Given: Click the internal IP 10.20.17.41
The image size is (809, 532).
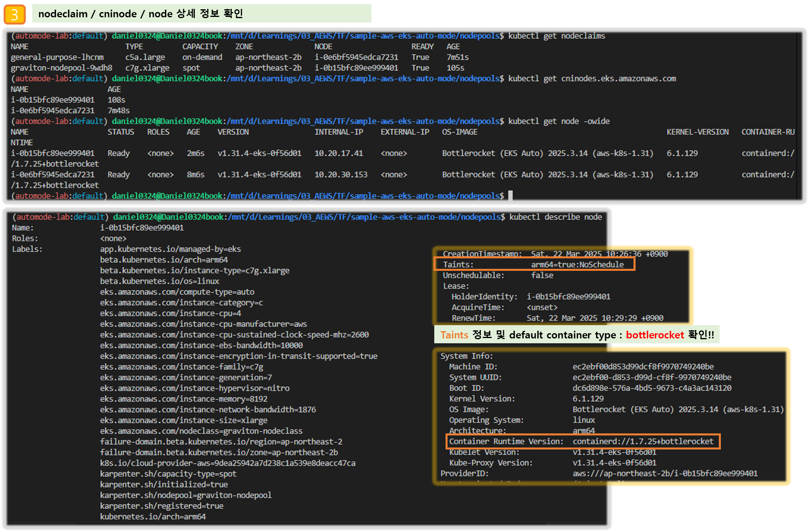Looking at the screenshot, I should point(338,153).
